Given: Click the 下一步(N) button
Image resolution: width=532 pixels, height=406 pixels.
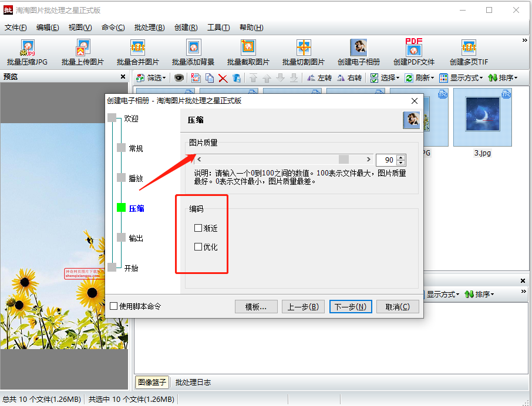Looking at the screenshot, I should [x=351, y=307].
